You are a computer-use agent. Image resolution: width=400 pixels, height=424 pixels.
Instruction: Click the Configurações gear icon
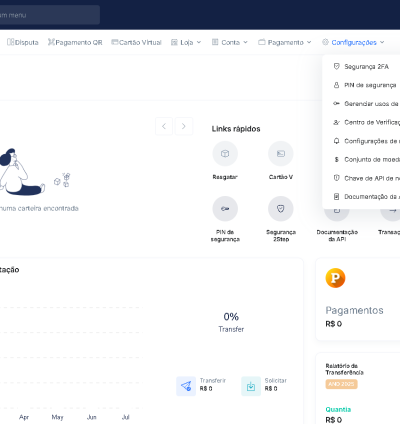[x=325, y=42]
